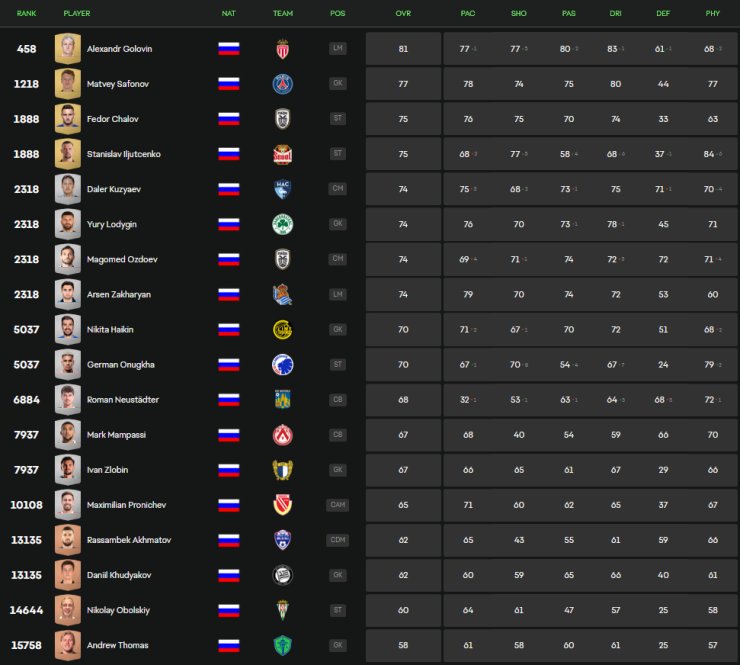Sort by PHY column header
Viewport: 740px width, 665px height.
713,13
